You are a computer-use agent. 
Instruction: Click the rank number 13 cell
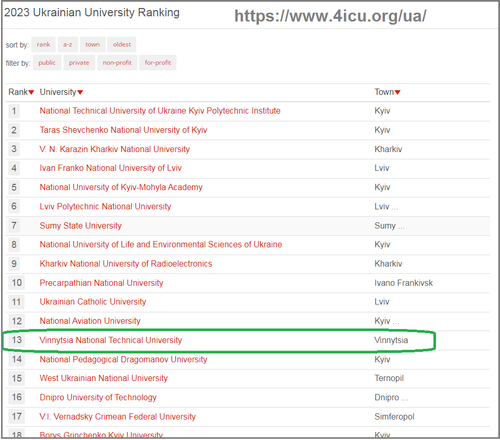click(x=17, y=340)
